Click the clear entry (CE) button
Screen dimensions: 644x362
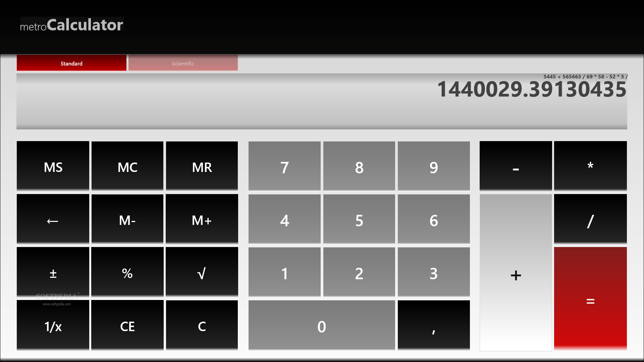[128, 325]
